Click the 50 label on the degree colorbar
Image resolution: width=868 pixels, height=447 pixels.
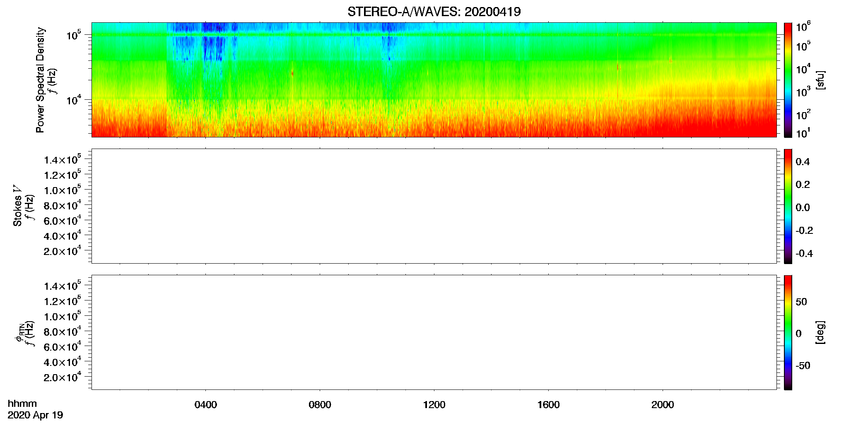(801, 302)
